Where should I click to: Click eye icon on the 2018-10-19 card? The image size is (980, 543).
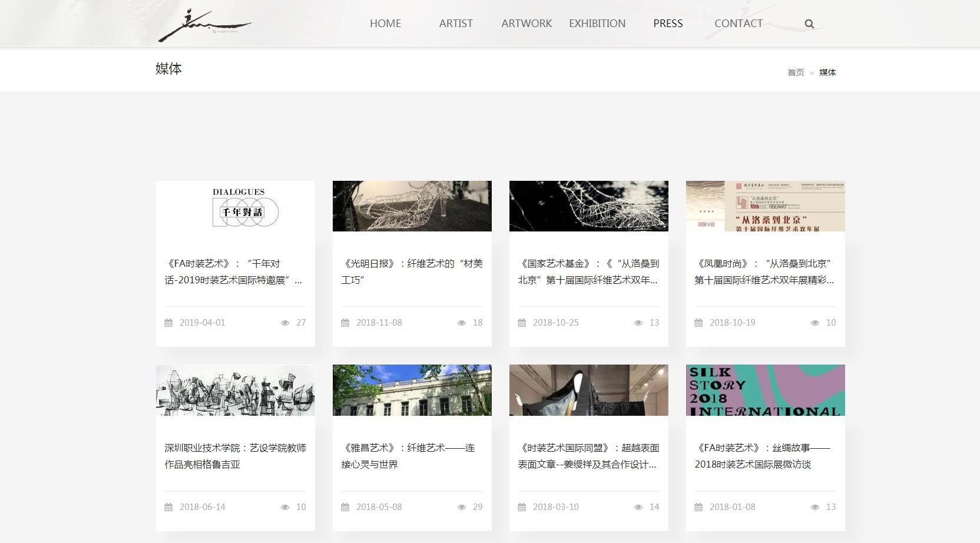[815, 323]
